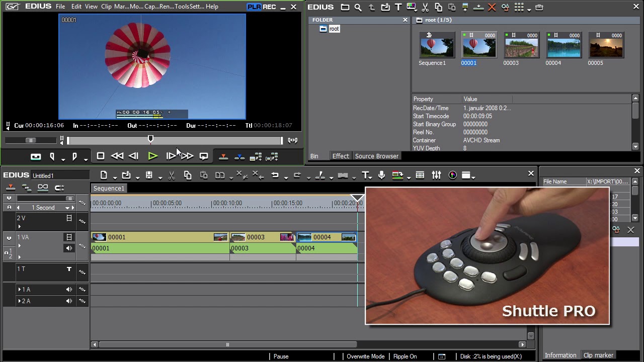This screenshot has width=644, height=362.
Task: Click Save Project icon in timeline toolbar
Action: (149, 175)
